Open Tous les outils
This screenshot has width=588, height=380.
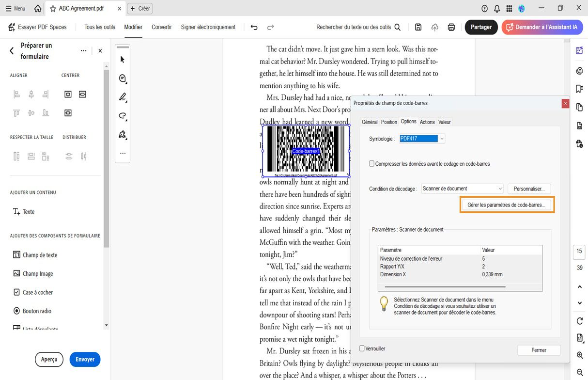(100, 27)
